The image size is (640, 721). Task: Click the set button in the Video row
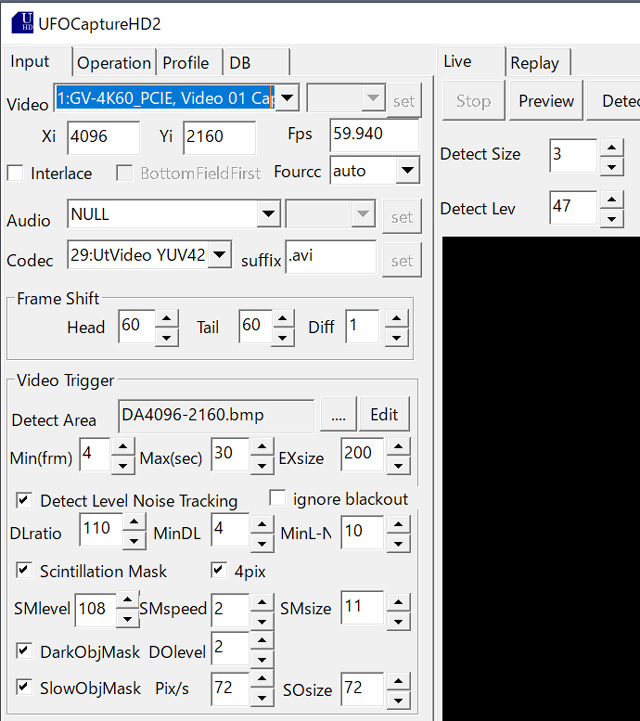pos(404,101)
